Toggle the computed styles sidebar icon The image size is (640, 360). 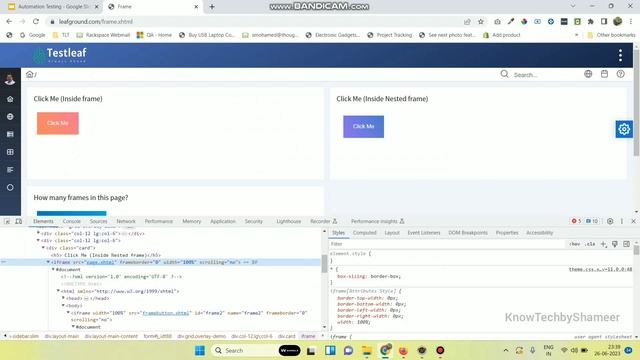tap(627, 244)
